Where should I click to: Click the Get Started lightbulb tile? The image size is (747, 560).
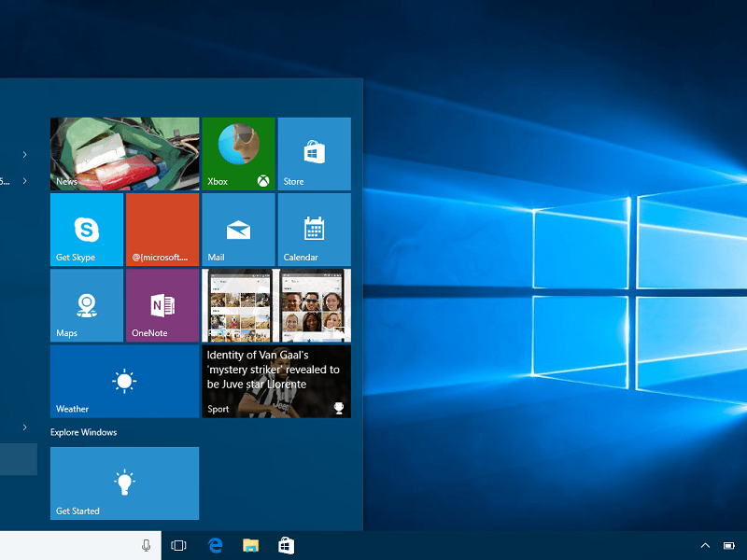pos(124,483)
